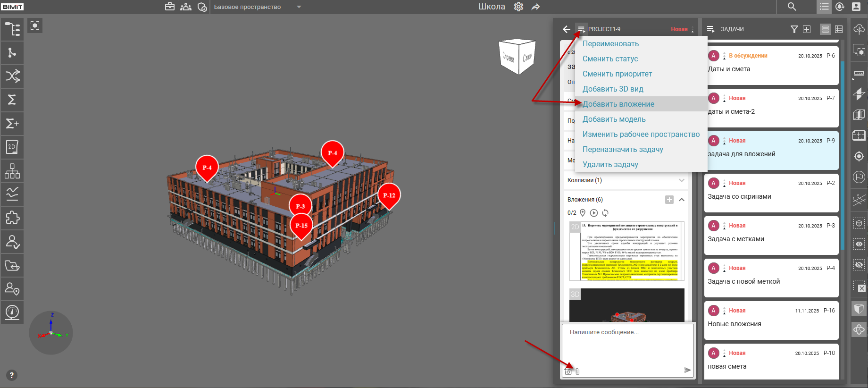Add a new task with plus icon
The image size is (868, 388).
click(807, 29)
